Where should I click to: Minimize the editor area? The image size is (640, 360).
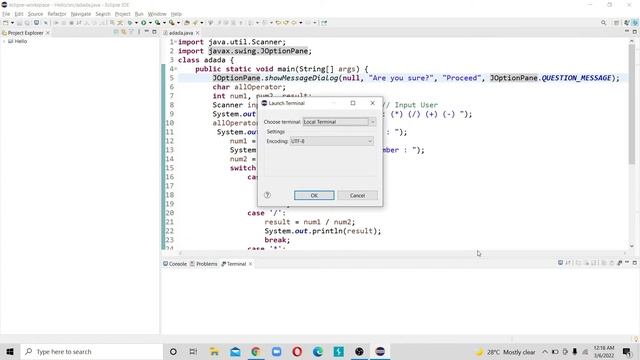click(627, 31)
